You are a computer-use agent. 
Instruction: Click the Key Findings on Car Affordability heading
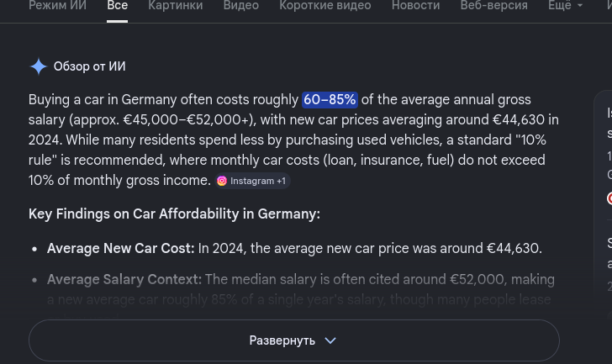pyautogui.click(x=174, y=214)
